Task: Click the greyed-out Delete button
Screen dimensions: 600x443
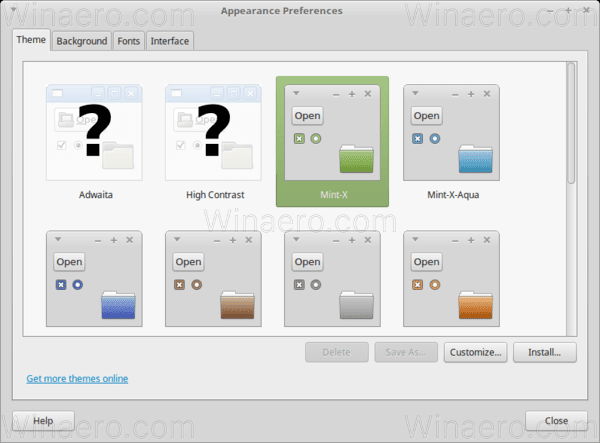Action: pos(336,352)
